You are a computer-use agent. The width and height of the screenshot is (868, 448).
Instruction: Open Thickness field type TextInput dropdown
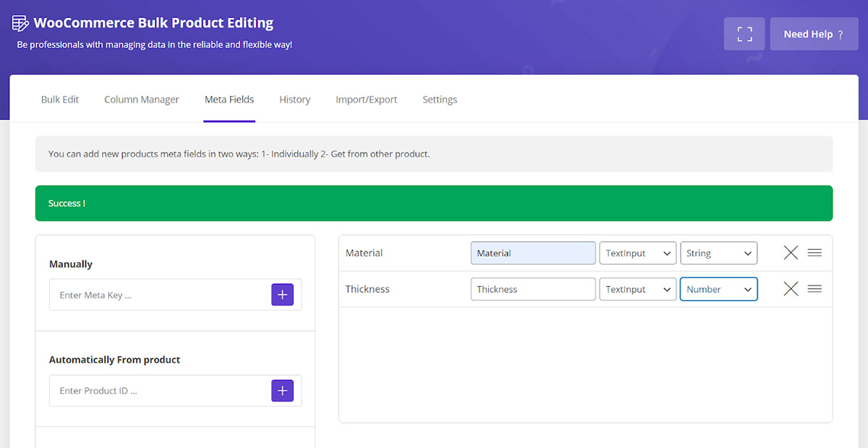point(638,289)
